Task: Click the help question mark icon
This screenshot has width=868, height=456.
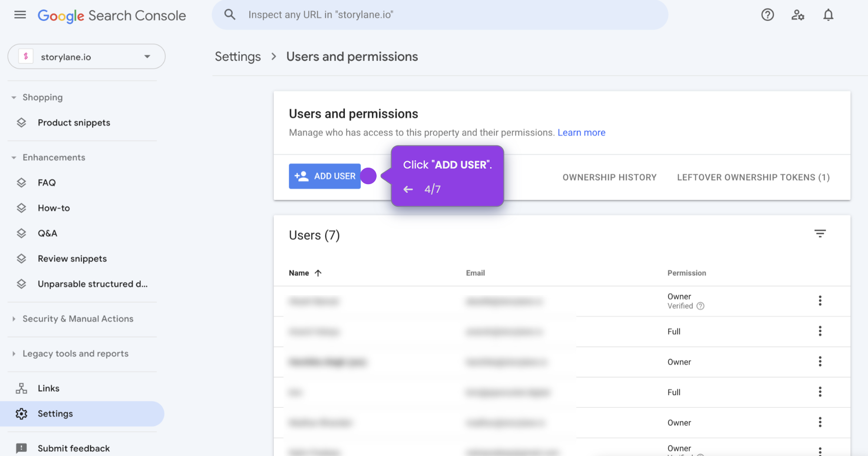Action: (768, 14)
